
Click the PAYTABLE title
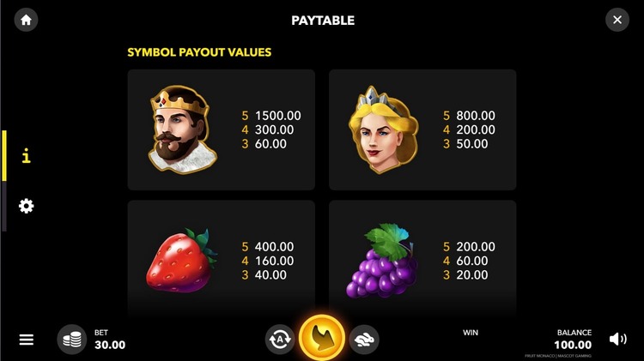323,21
